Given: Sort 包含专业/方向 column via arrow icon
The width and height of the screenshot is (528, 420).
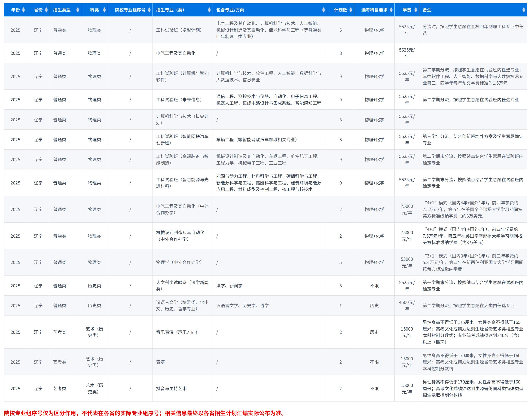Looking at the screenshot, I should (324, 10).
